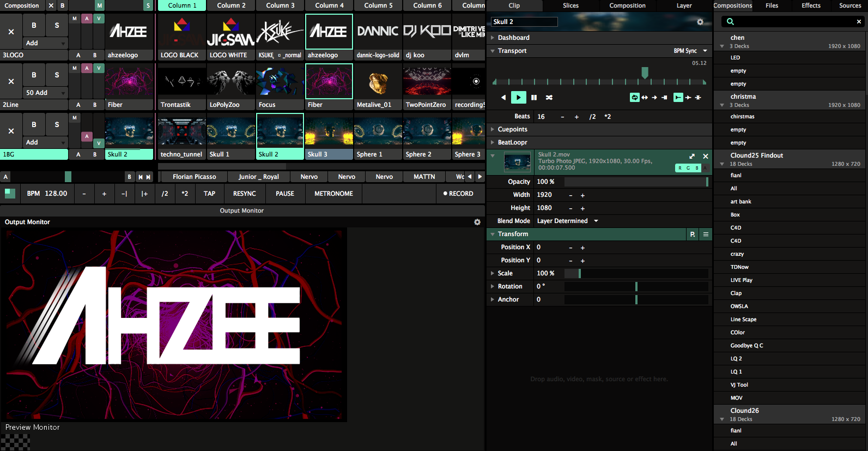Play the clip backwards in Transport
868x451 pixels.
(503, 98)
